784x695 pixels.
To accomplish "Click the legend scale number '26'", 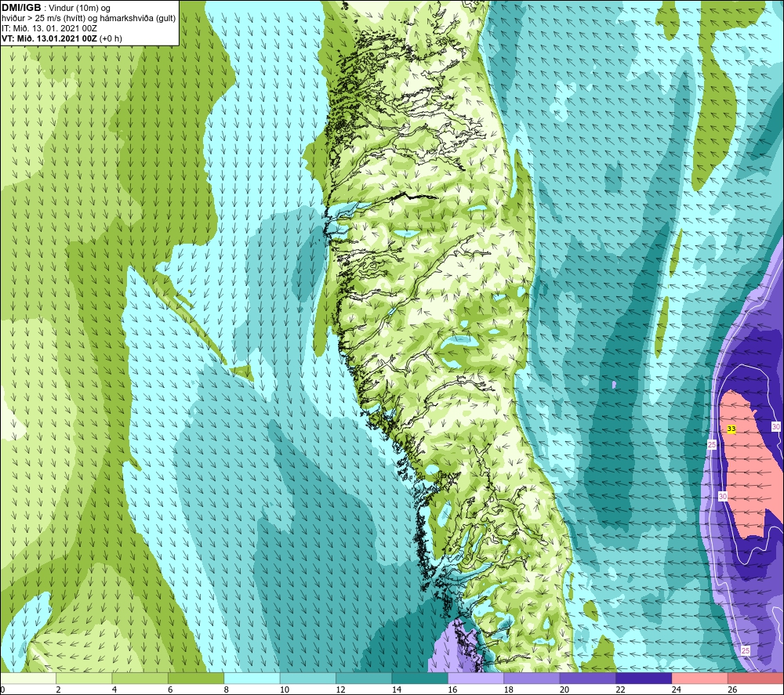I will 732,690.
